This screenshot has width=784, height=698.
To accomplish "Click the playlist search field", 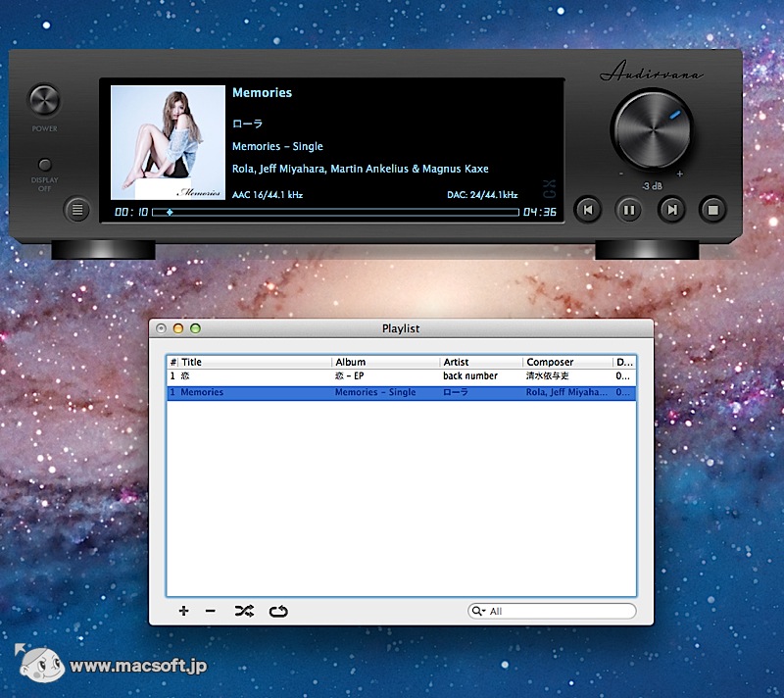I will [x=552, y=611].
